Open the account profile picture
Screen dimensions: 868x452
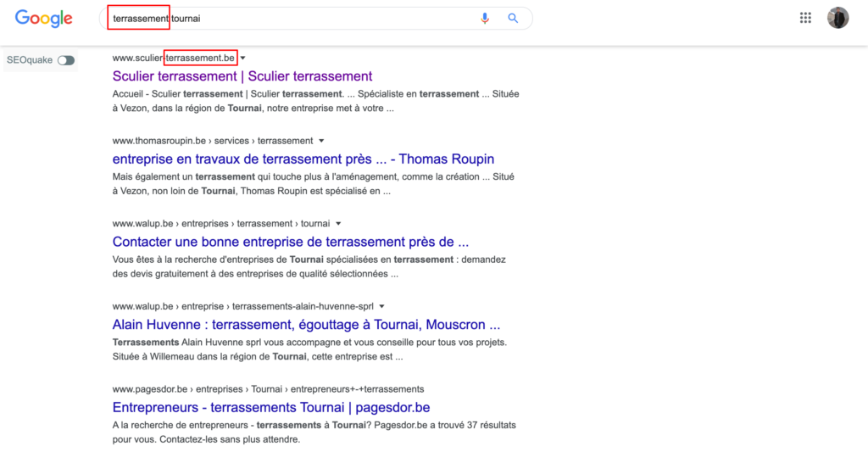tap(838, 18)
